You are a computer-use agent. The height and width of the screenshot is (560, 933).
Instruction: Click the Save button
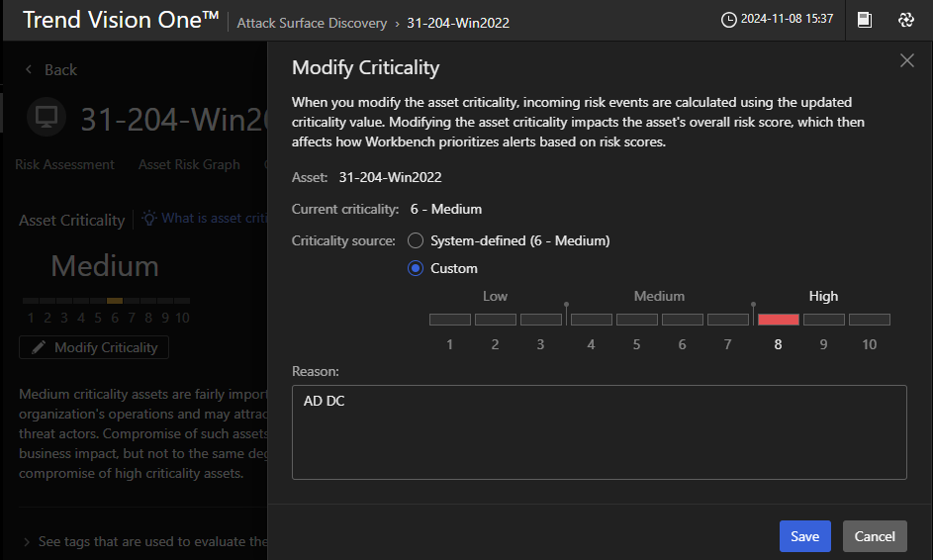coord(804,536)
